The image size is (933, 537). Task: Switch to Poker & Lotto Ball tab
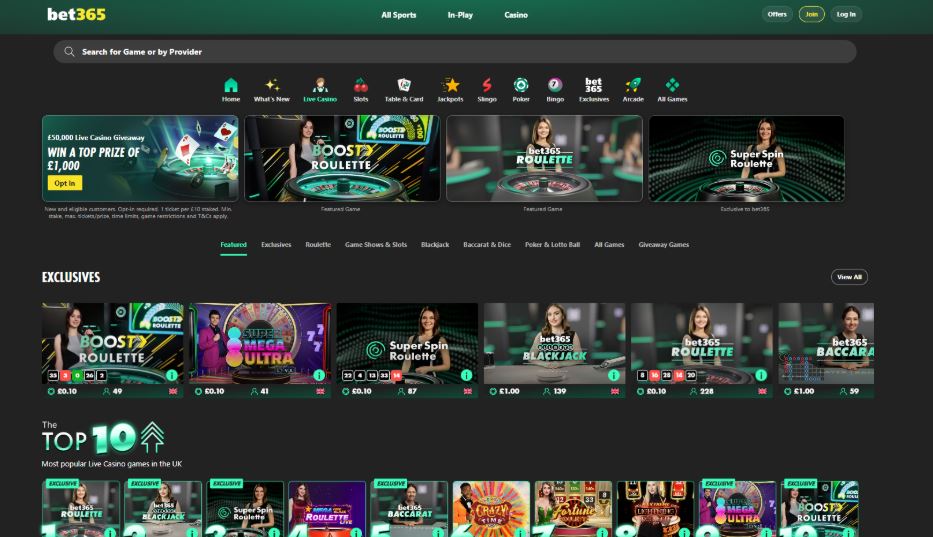[552, 245]
